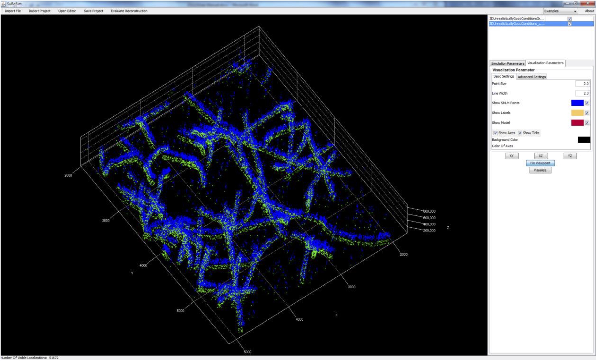Click the blue SMLM points color swatch
597x364 pixels.
[577, 103]
